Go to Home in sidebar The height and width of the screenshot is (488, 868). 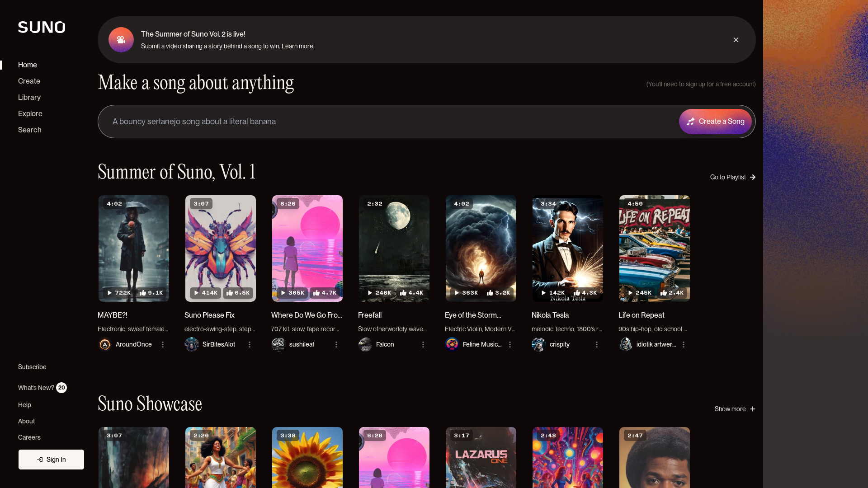(x=28, y=65)
